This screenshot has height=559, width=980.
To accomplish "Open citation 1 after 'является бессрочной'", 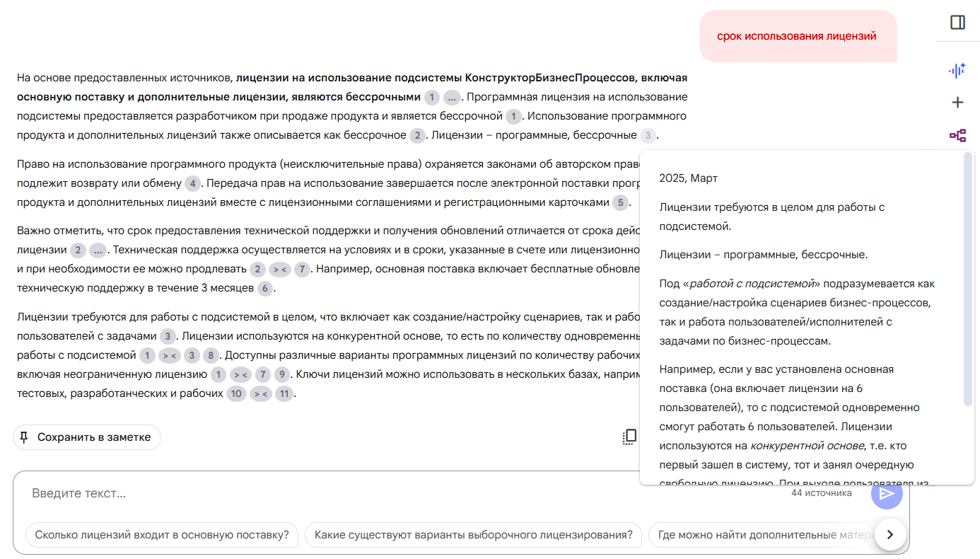I will [513, 117].
